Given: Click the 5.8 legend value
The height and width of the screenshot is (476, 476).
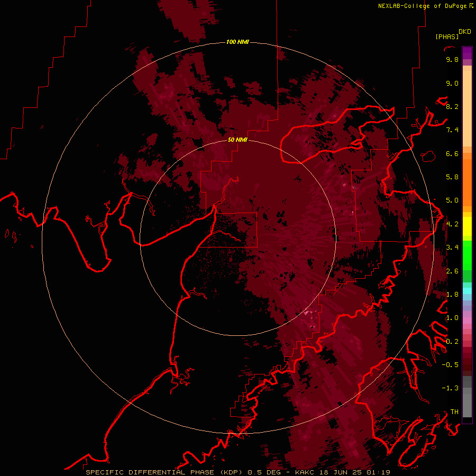Looking at the screenshot, I should click(x=452, y=177).
